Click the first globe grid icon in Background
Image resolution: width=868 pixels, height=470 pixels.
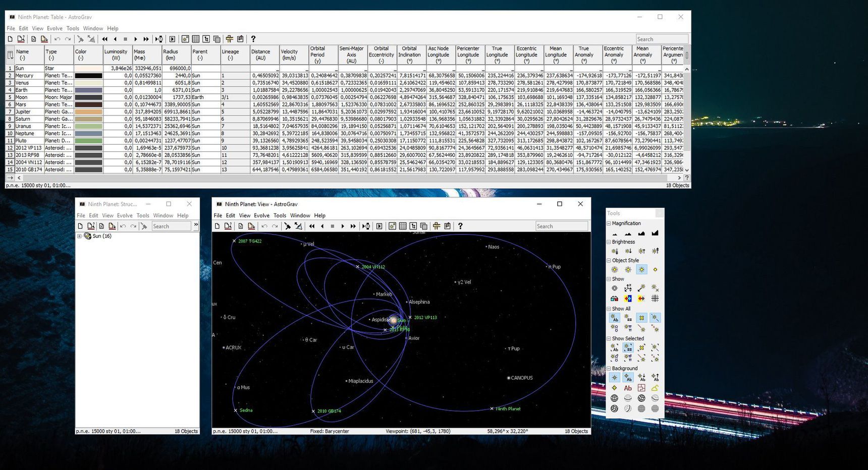pyautogui.click(x=615, y=398)
